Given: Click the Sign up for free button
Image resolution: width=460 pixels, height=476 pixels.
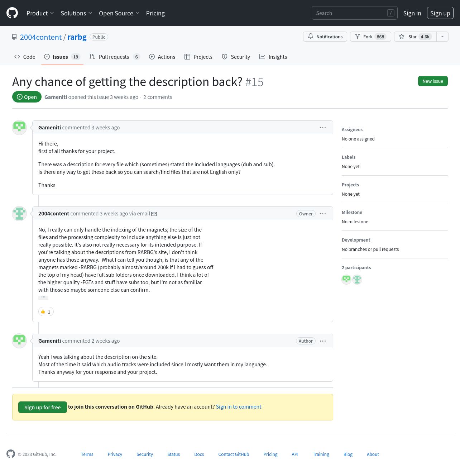Looking at the screenshot, I should pyautogui.click(x=43, y=407).
